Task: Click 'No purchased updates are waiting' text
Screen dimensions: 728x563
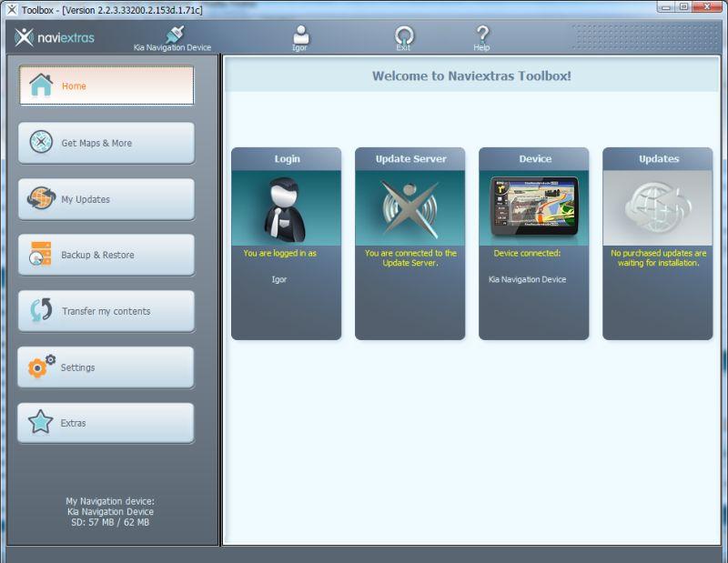Action: [x=658, y=258]
